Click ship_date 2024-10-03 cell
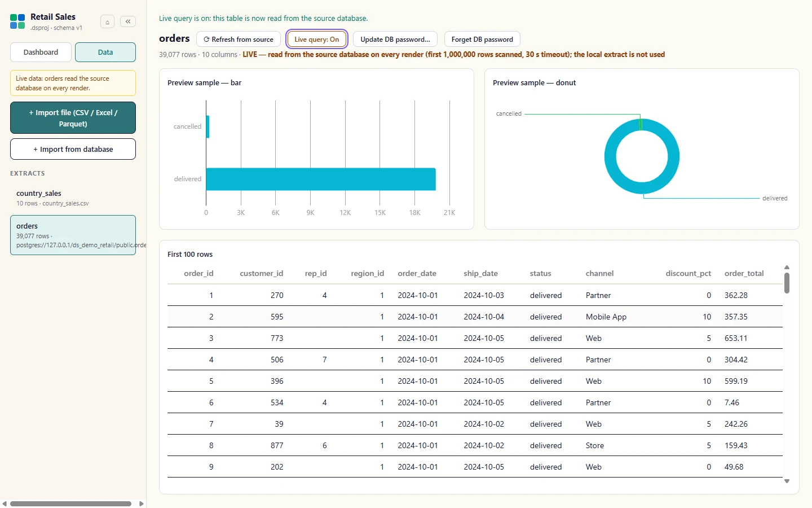The height and width of the screenshot is (508, 812). click(x=484, y=295)
